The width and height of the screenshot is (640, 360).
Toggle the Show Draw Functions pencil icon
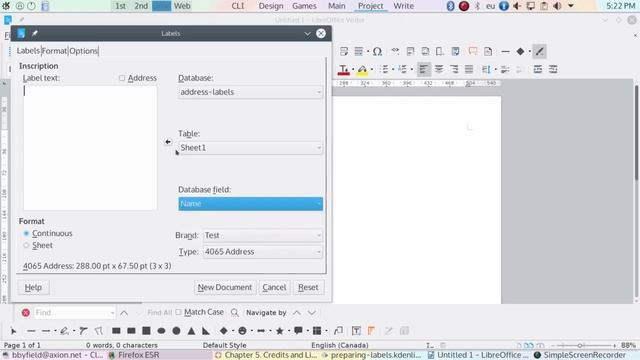coord(540,51)
